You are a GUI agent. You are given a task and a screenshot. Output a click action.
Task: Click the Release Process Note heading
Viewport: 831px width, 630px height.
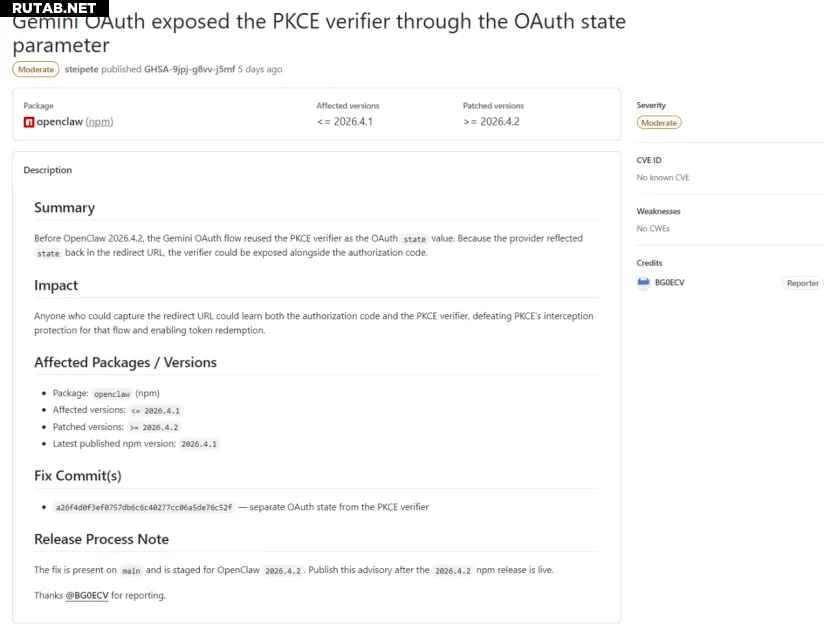coord(101,539)
